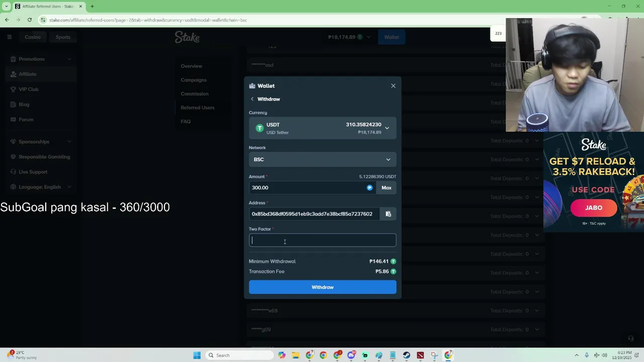Screen dimensions: 644x362
Task: Click the header Wallet button
Action: (x=391, y=37)
